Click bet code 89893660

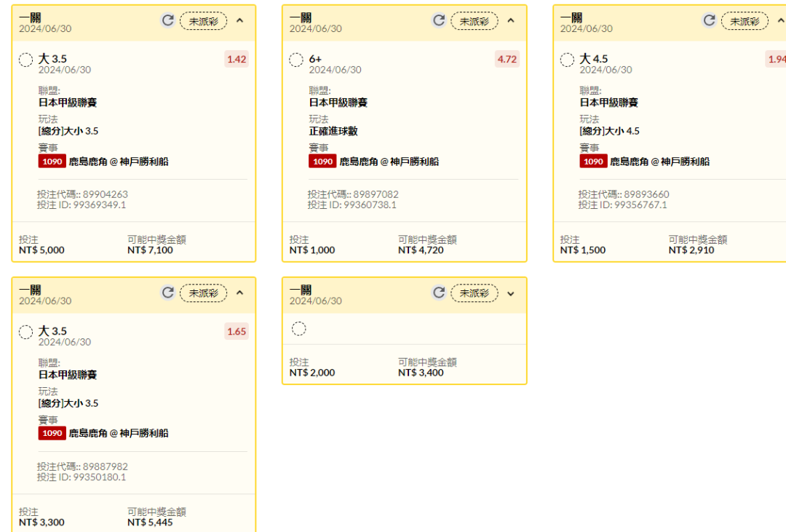647,194
